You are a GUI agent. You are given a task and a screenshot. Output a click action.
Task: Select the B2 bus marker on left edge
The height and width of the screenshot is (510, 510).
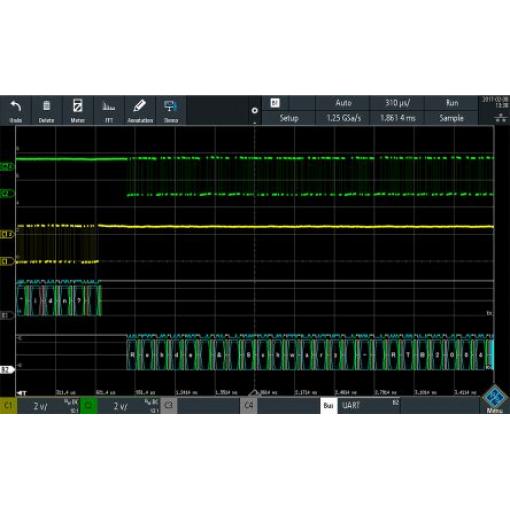(7, 369)
